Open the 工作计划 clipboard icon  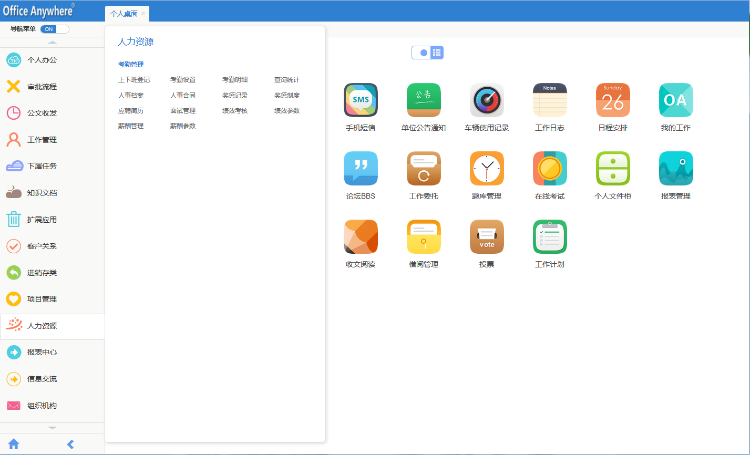549,236
